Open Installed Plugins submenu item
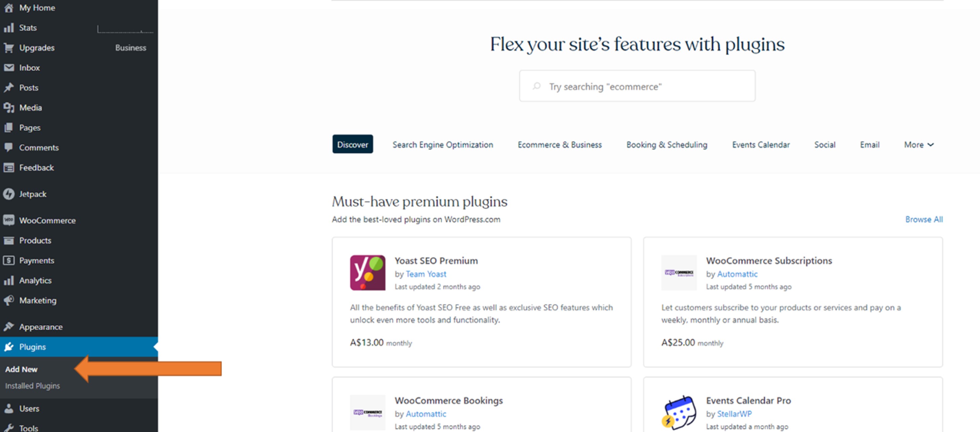The image size is (980, 432). pyautogui.click(x=32, y=386)
